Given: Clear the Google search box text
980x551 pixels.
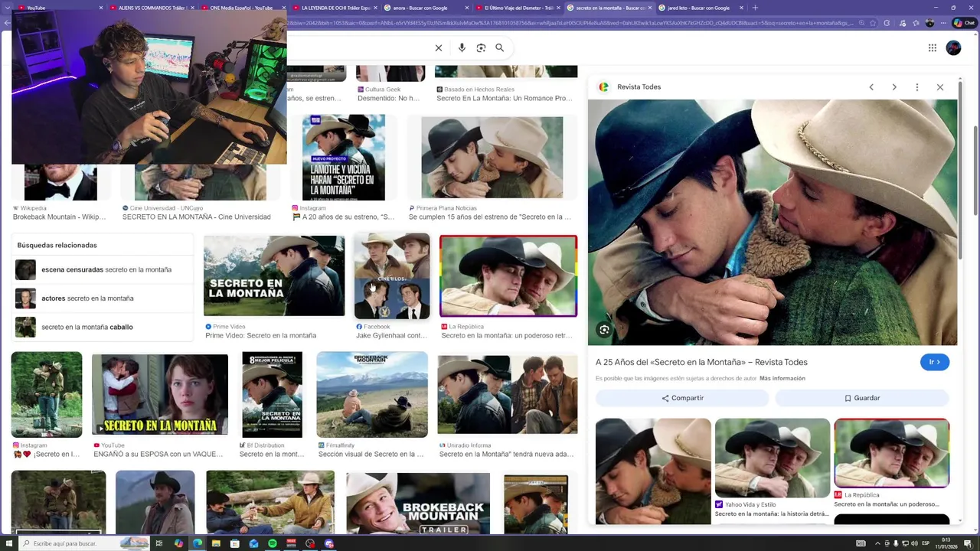Looking at the screenshot, I should point(439,47).
